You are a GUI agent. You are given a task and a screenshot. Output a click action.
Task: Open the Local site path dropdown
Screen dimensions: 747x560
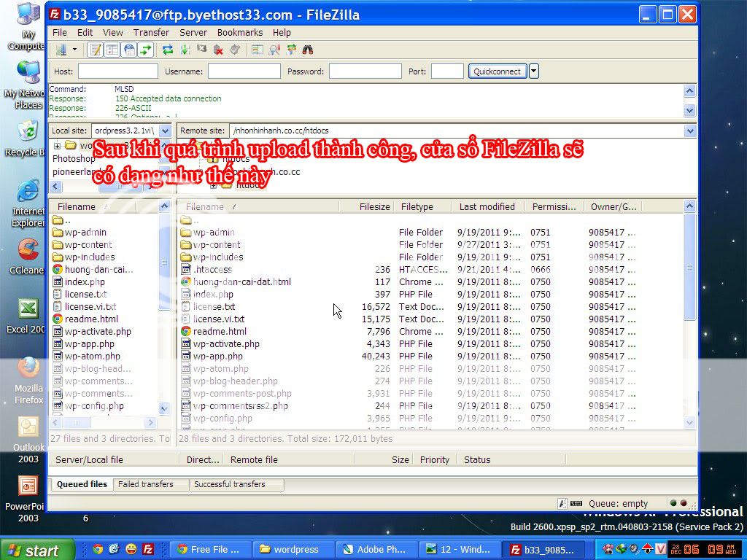tap(165, 131)
